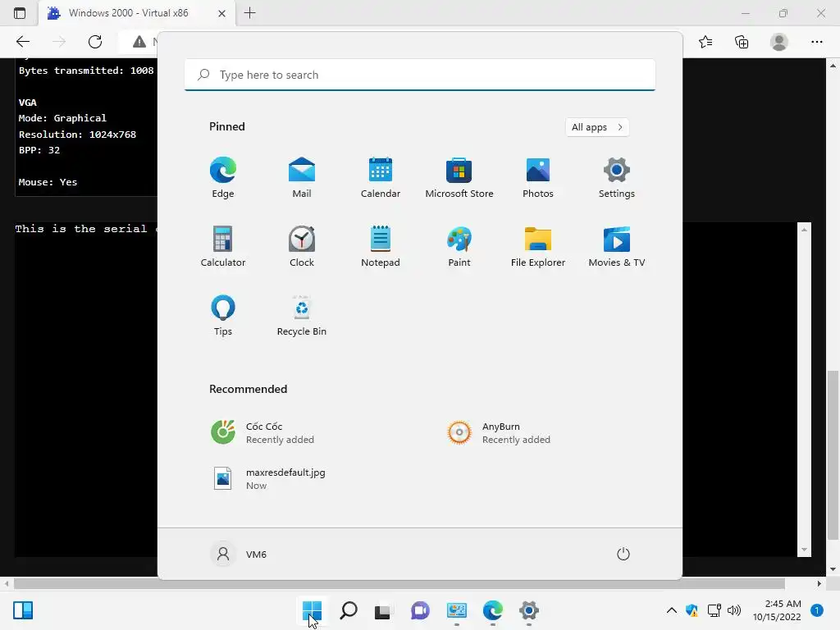
Task: Open the Mail app
Action: 302,177
